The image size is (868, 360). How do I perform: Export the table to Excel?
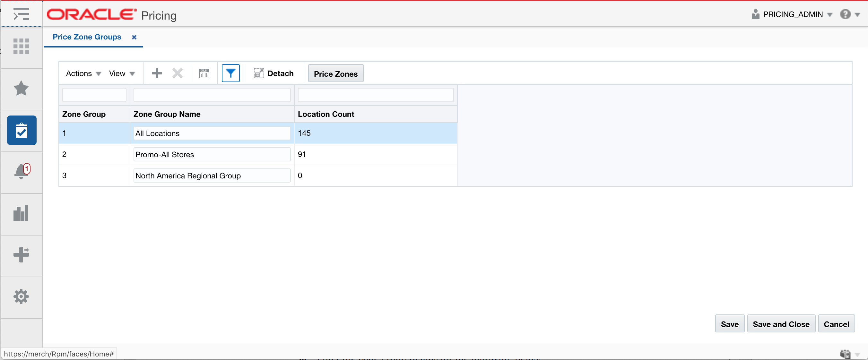204,73
